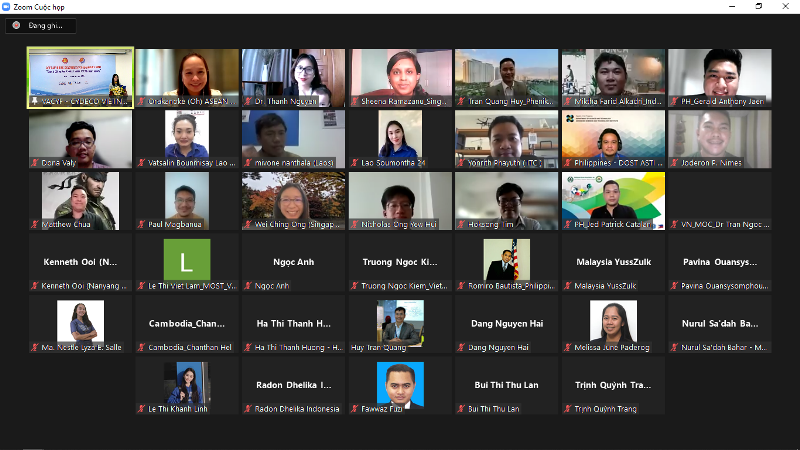The image size is (800, 450).
Task: Click muted mic icon beside Bui Thi Thu Lan
Action: (x=461, y=408)
